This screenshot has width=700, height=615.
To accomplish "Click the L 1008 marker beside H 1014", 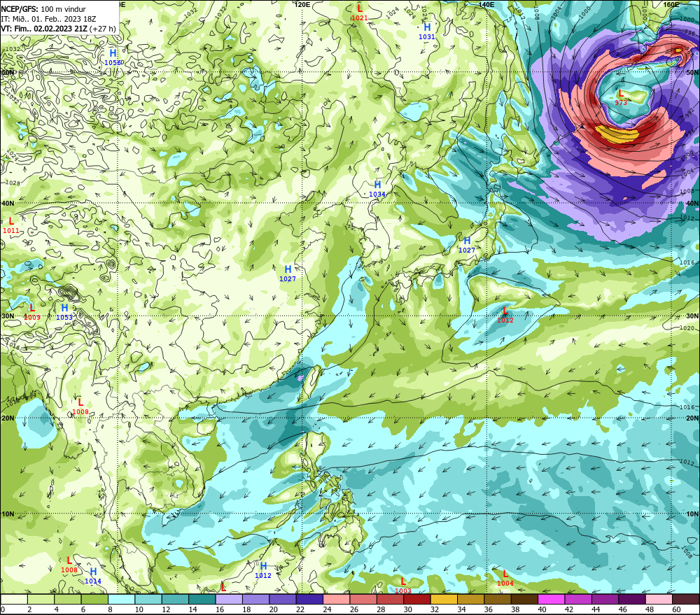I will [69, 565].
